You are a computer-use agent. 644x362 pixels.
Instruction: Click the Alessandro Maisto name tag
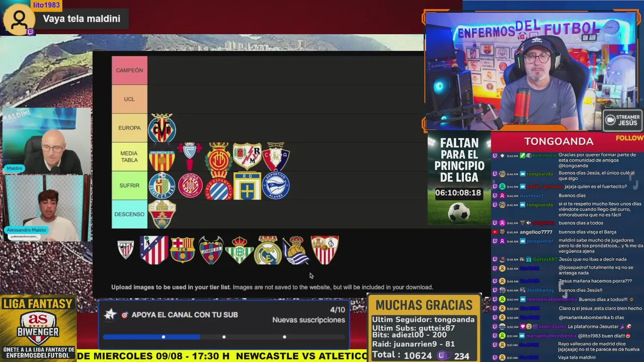(26, 231)
